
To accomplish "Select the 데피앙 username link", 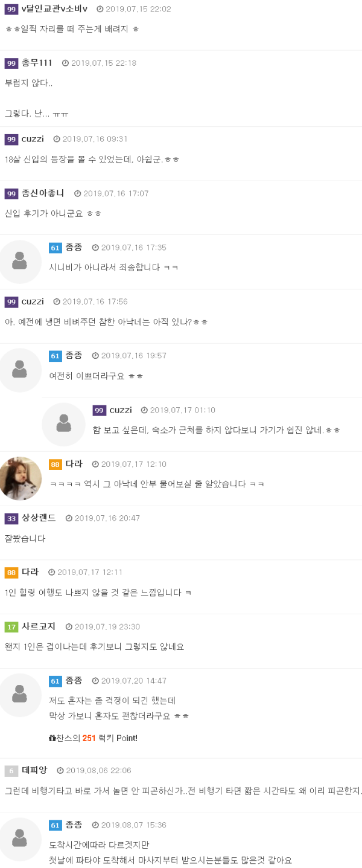I will point(34,771).
